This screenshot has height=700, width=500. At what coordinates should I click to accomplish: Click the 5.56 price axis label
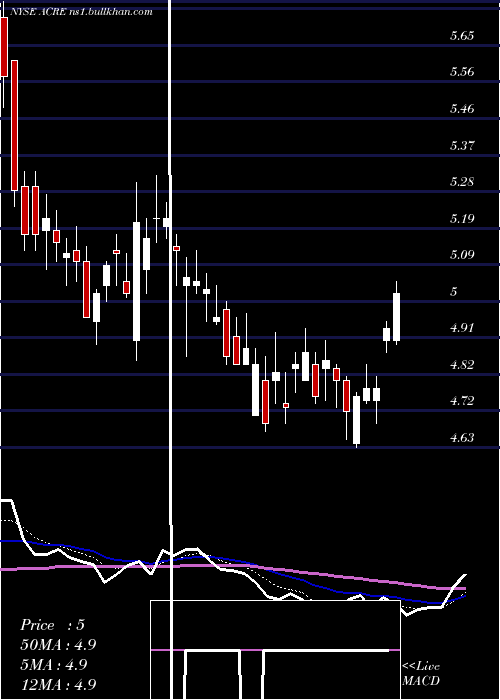click(x=462, y=72)
